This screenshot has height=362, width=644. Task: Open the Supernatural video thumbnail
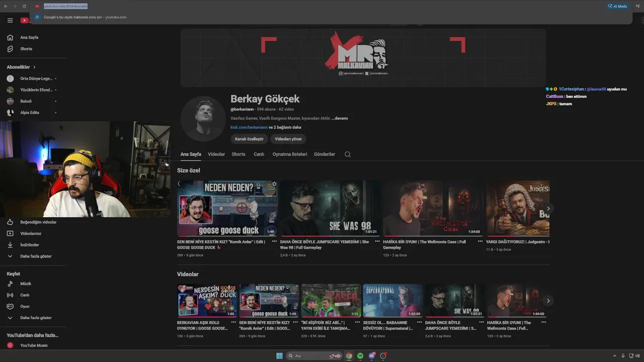[x=393, y=301]
